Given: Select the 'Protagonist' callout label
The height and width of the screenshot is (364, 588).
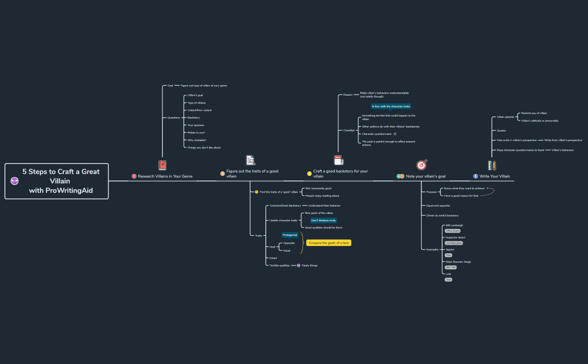Looking at the screenshot, I should point(290,235).
